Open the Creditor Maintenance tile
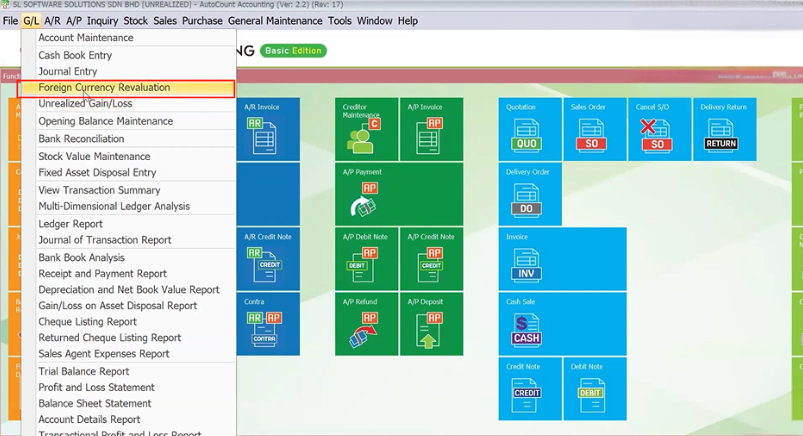 [366, 129]
